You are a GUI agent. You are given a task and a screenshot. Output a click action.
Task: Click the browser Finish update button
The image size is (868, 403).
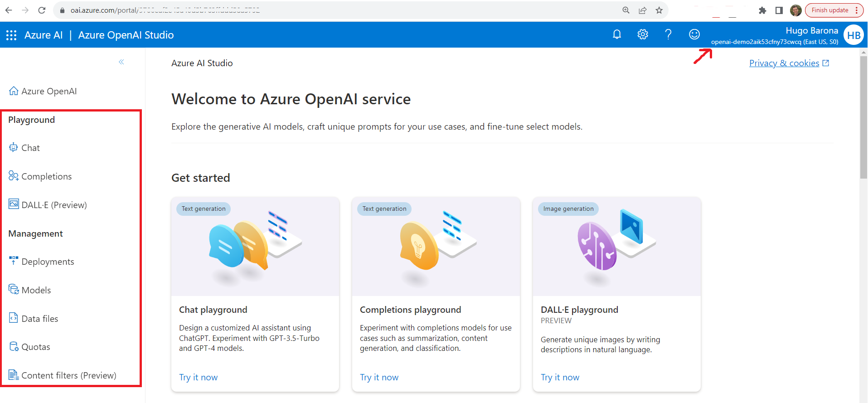pyautogui.click(x=829, y=10)
